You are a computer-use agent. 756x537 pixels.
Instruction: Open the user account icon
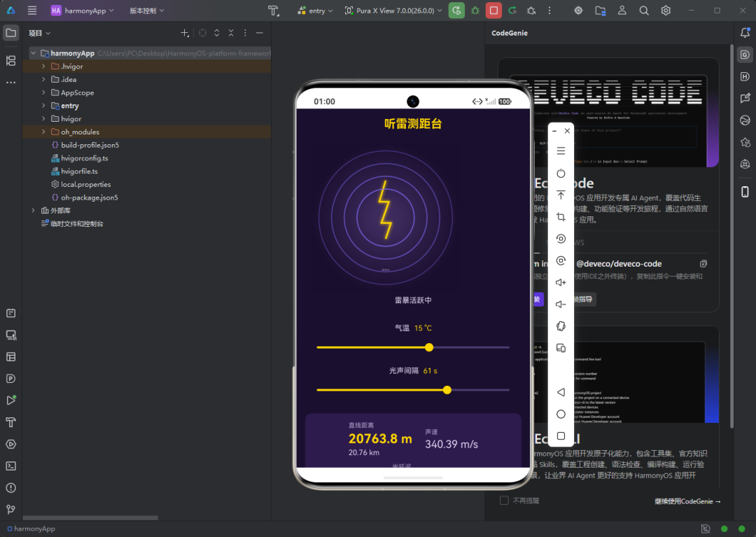[622, 10]
